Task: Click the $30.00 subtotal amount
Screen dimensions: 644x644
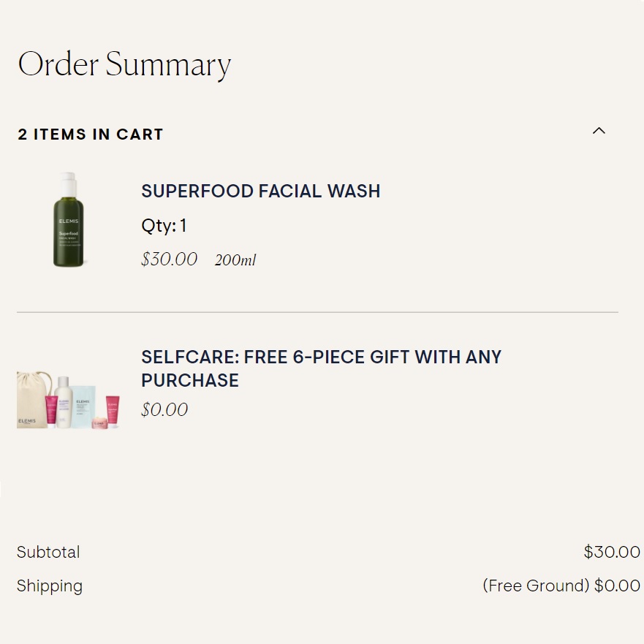Action: (611, 552)
